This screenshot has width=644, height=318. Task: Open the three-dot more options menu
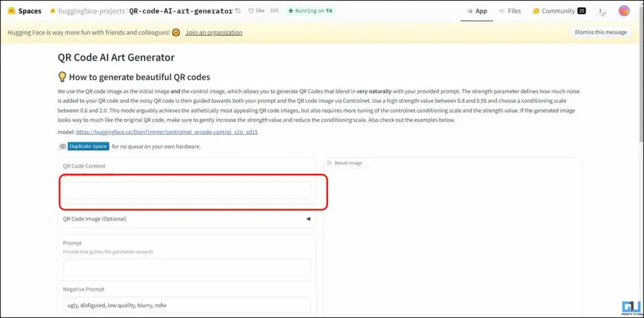pyautogui.click(x=601, y=11)
